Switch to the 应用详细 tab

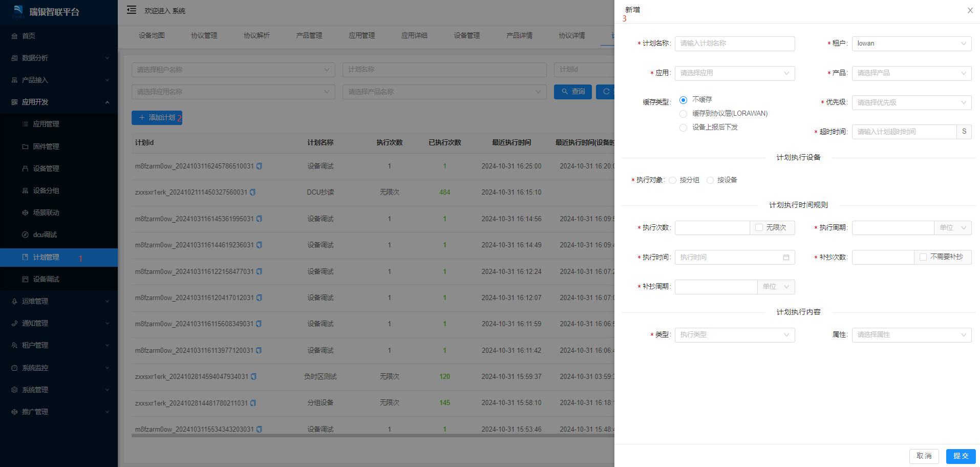[x=414, y=35]
